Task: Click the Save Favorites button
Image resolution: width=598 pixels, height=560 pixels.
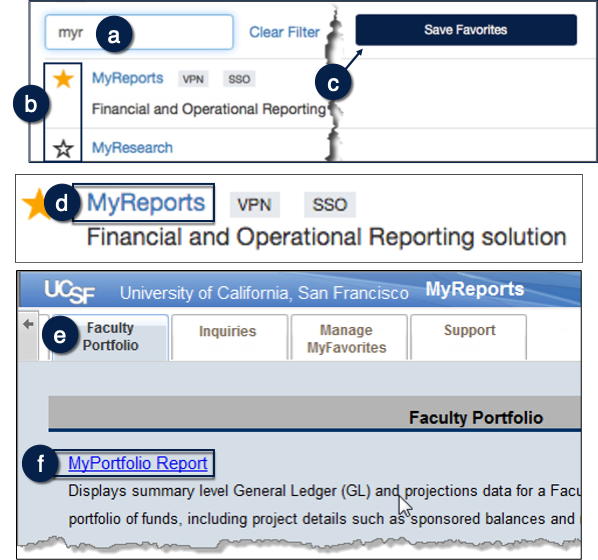Action: tap(466, 30)
